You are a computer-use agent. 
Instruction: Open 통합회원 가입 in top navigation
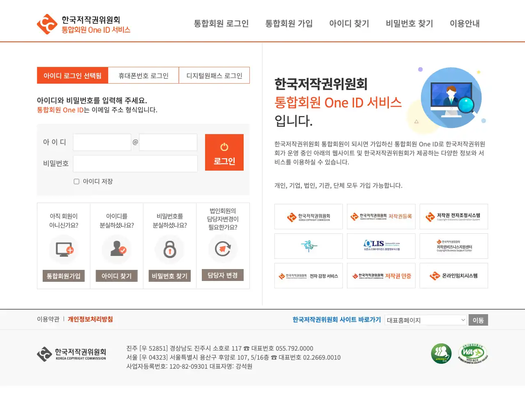[289, 23]
